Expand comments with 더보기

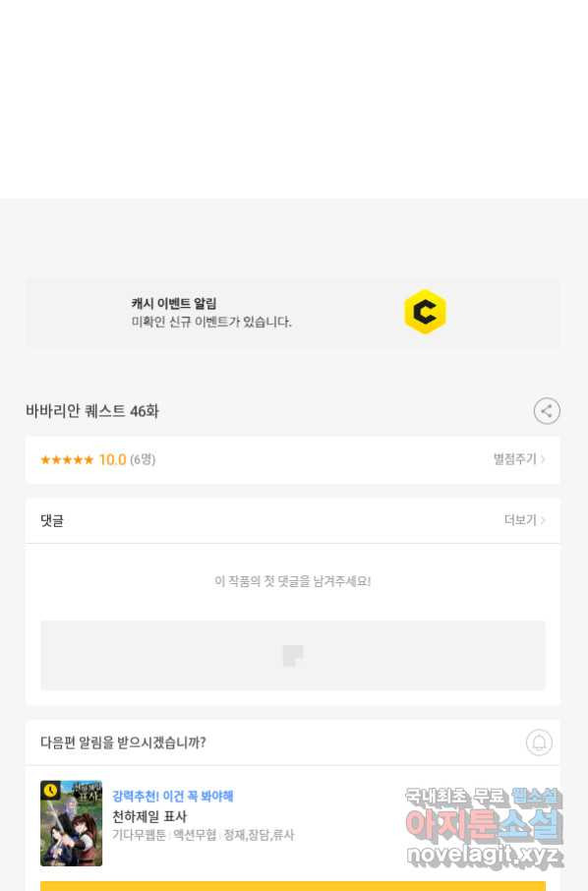coord(524,520)
